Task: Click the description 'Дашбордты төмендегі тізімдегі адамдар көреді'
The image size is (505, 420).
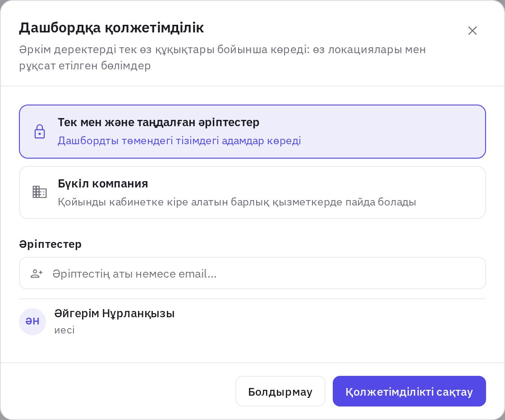Action: click(179, 141)
